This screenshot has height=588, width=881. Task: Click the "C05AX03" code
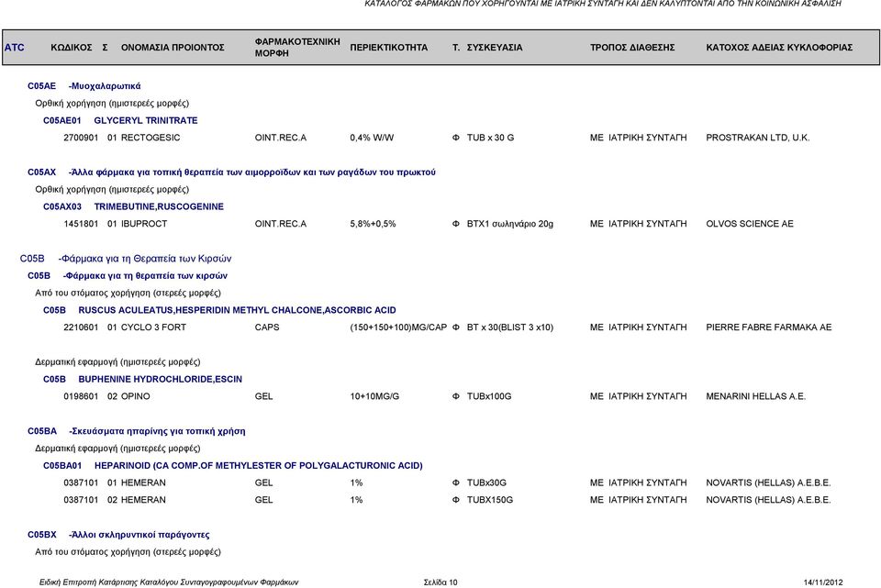(x=61, y=206)
